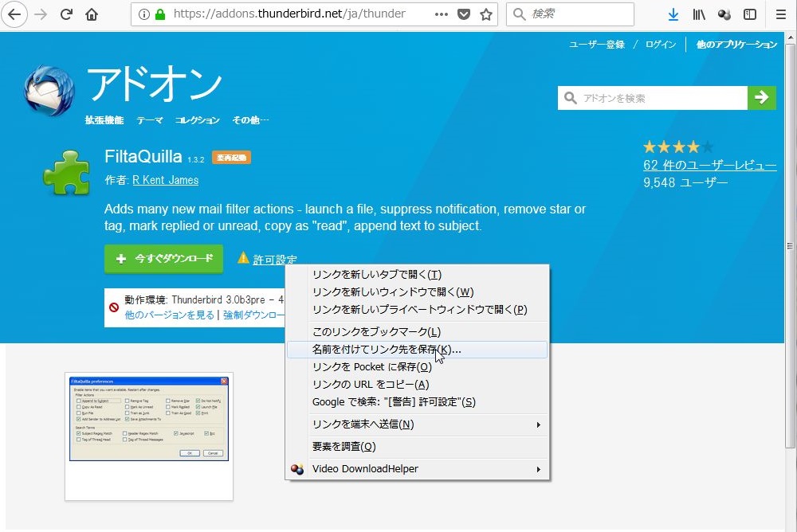The image size is (797, 532).
Task: Click the browser forward arrow button
Action: (x=41, y=14)
